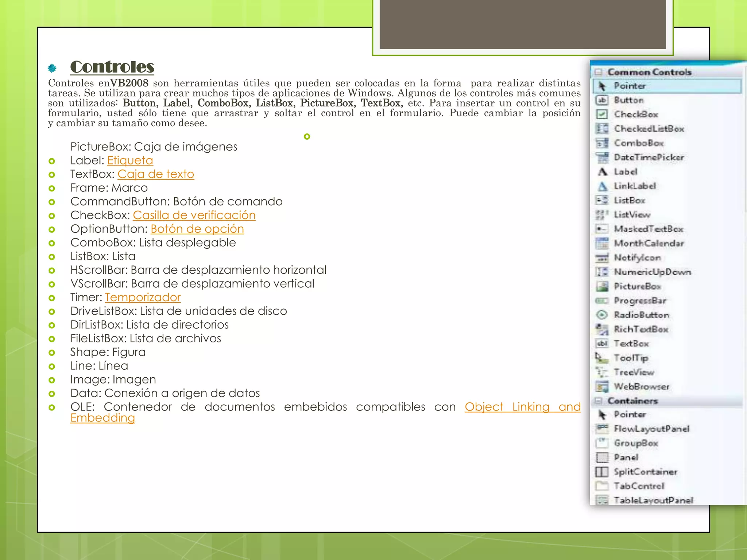Choose the Label control icon
This screenshot has height=560, width=747.
coord(602,172)
